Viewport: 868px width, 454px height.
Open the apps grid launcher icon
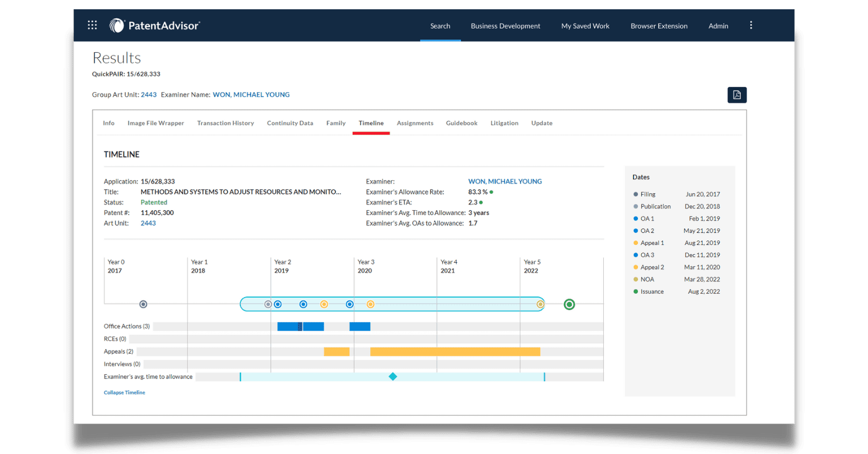pos(92,25)
